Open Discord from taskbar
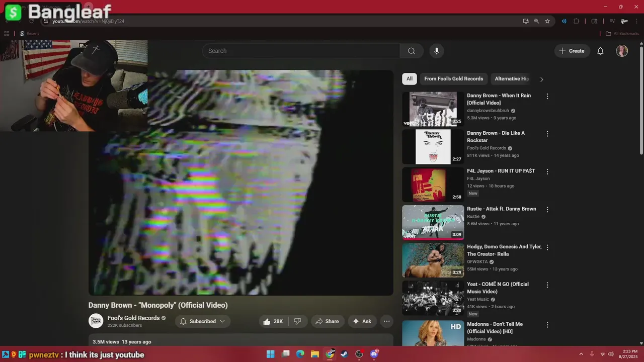 click(374, 354)
